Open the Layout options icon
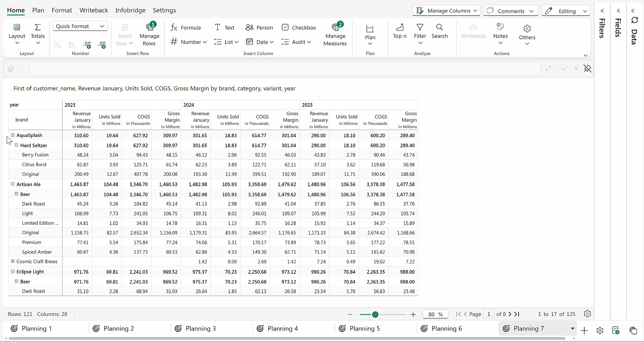This screenshot has width=644, height=342. pos(17,27)
